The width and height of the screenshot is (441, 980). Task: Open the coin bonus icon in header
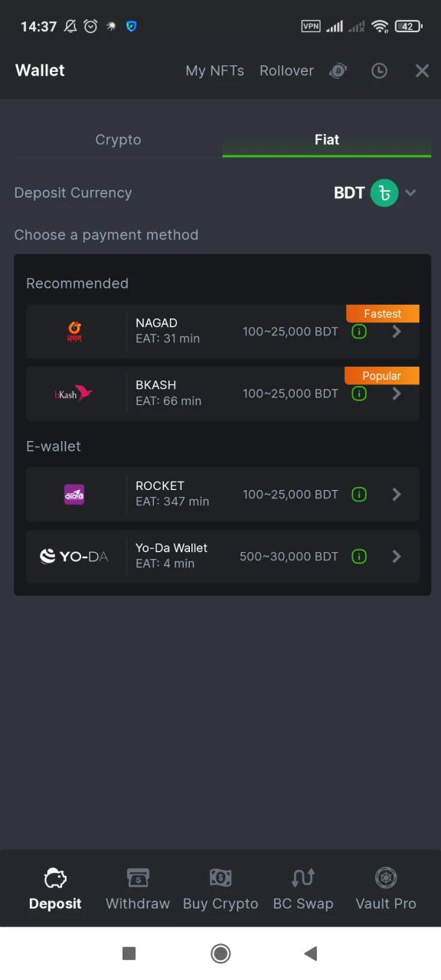[x=338, y=70]
